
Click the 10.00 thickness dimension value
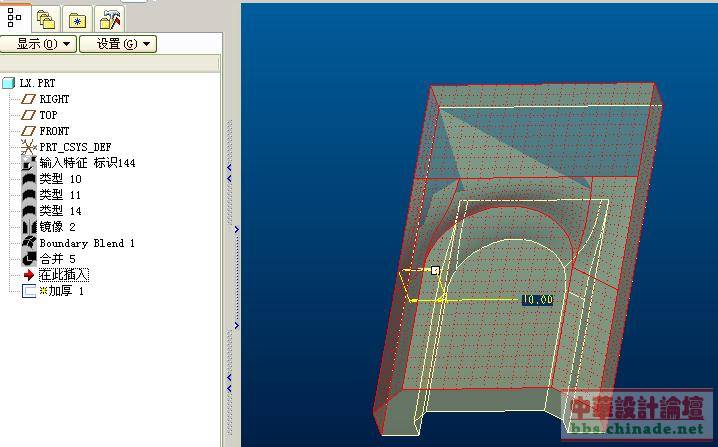click(537, 299)
